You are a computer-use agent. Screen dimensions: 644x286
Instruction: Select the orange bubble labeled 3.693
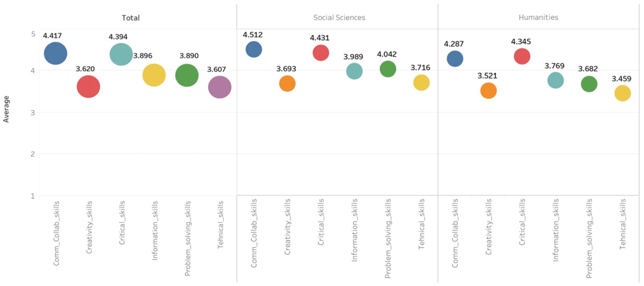click(x=287, y=84)
